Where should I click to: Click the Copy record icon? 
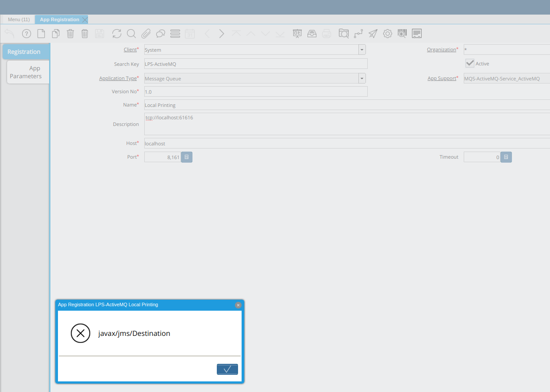[56, 34]
